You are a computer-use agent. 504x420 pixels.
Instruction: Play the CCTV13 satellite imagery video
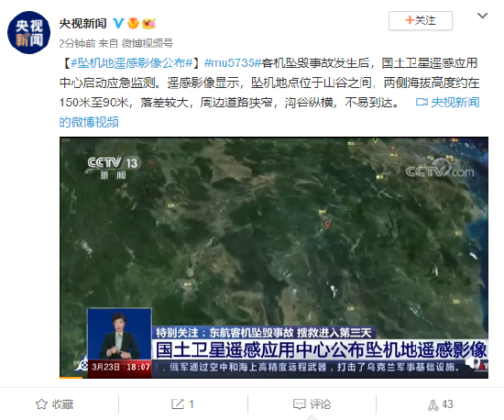tap(274, 258)
